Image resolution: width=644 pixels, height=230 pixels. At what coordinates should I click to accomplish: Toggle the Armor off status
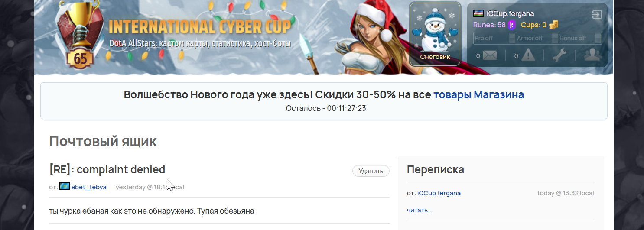click(537, 38)
